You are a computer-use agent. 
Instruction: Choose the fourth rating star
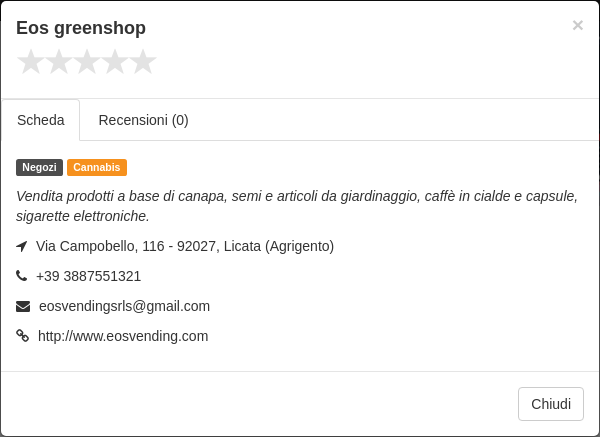click(115, 62)
